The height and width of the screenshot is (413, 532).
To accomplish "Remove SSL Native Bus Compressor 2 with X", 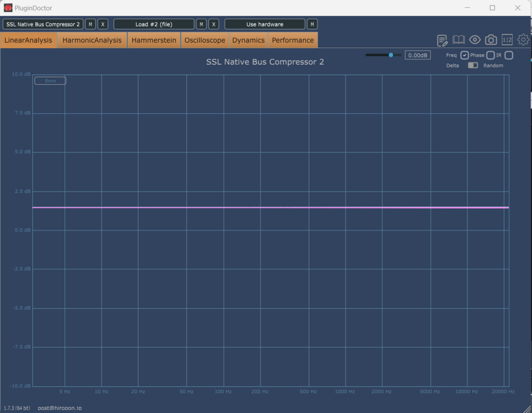I will [x=103, y=24].
